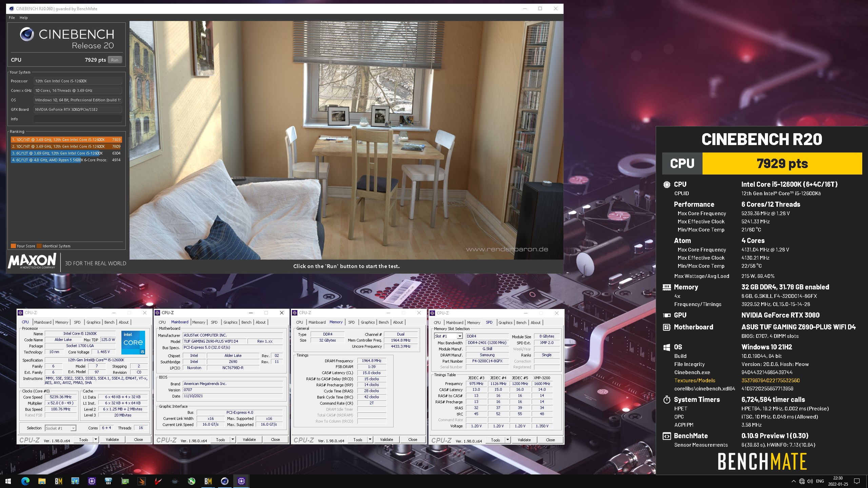
Task: Open the HWiNFO taskbar icon
Action: click(x=108, y=481)
